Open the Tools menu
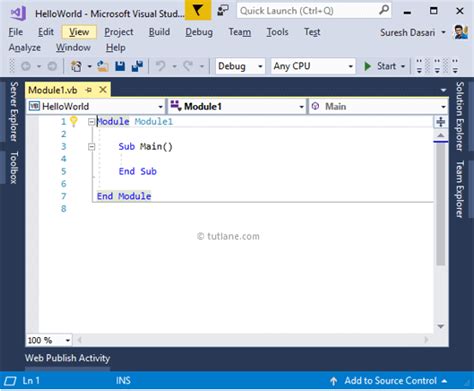Image resolution: width=474 pixels, height=391 pixels. [x=277, y=32]
